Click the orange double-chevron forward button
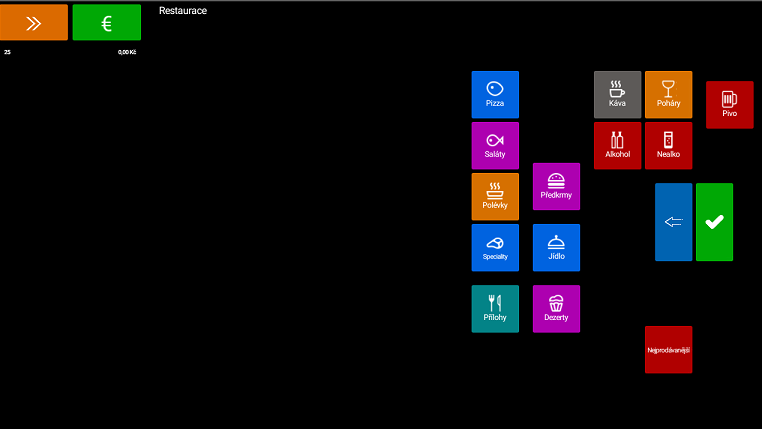 point(34,23)
